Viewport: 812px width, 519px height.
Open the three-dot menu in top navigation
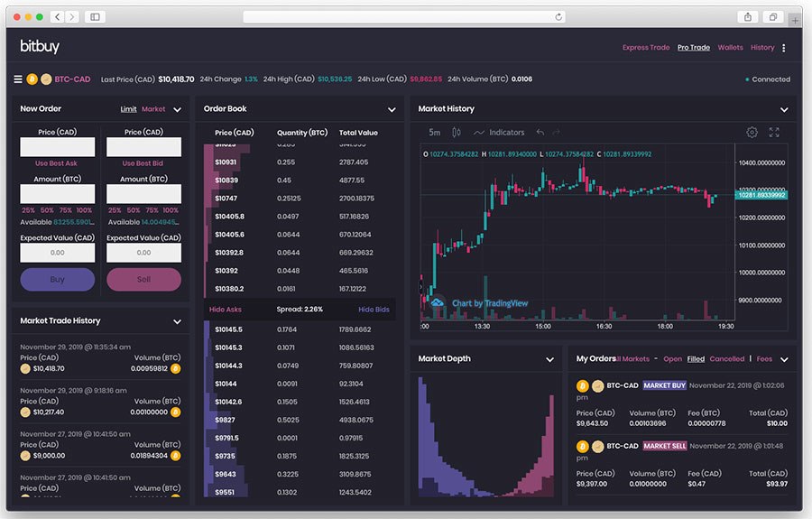pos(783,48)
